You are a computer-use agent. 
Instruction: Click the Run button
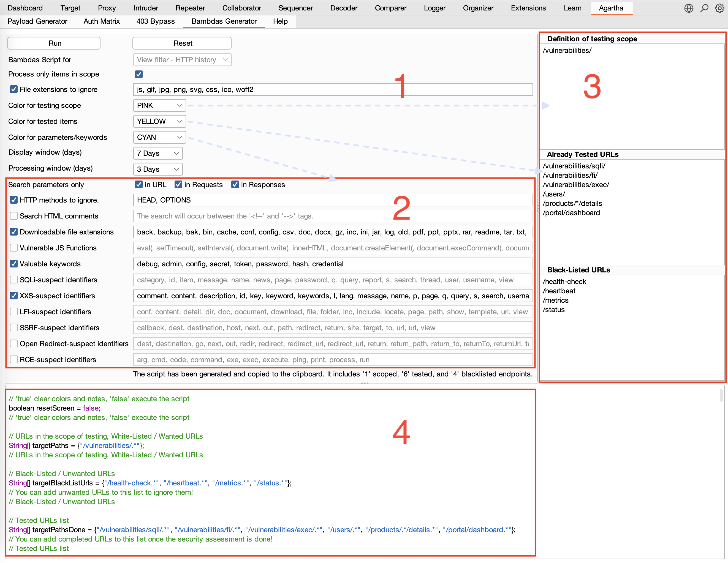(x=54, y=43)
